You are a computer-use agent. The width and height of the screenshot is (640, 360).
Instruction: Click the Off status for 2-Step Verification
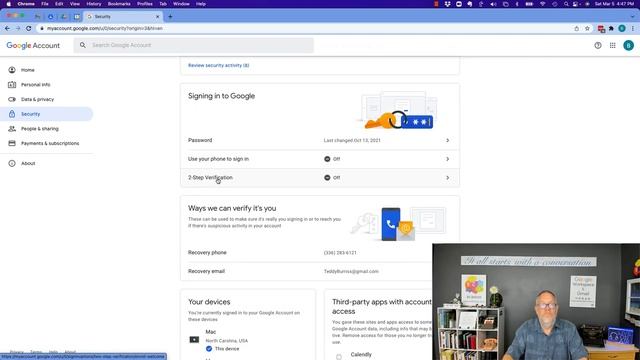pyautogui.click(x=332, y=178)
